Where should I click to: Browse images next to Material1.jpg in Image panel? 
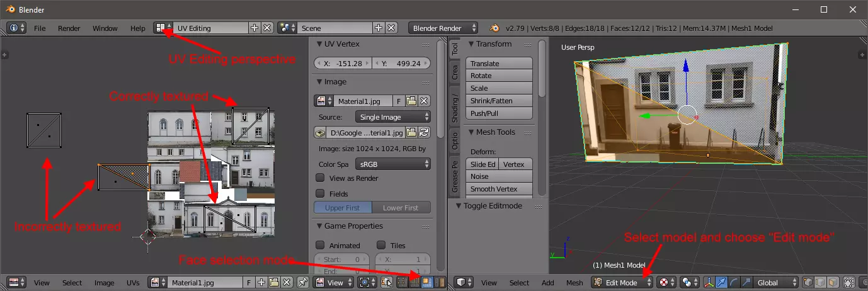point(324,101)
